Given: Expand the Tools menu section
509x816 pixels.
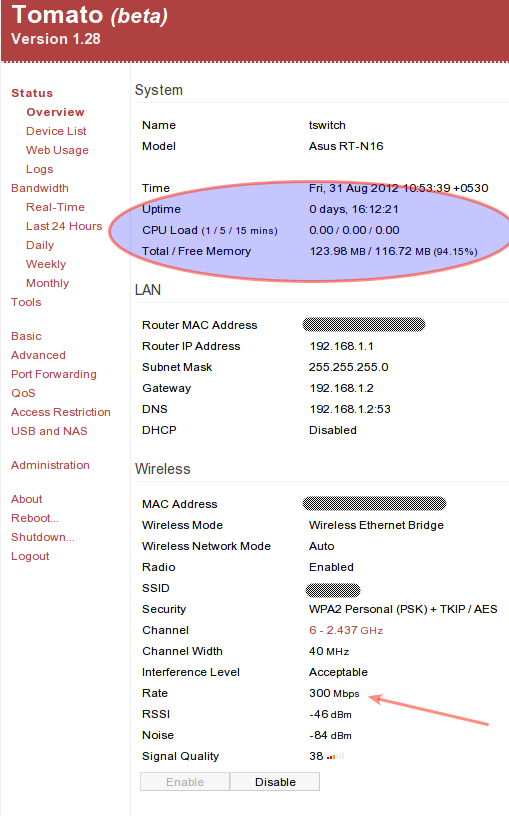Looking at the screenshot, I should click(26, 302).
